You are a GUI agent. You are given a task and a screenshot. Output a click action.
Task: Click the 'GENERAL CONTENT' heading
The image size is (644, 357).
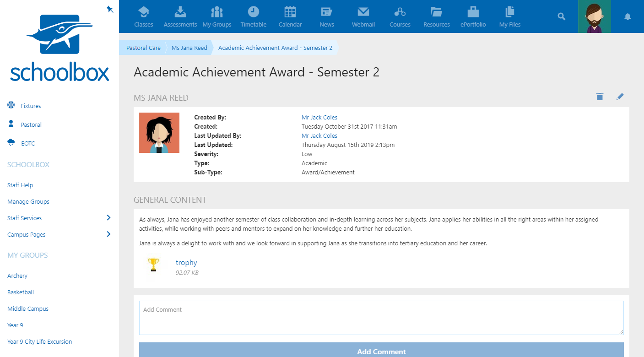(x=170, y=200)
